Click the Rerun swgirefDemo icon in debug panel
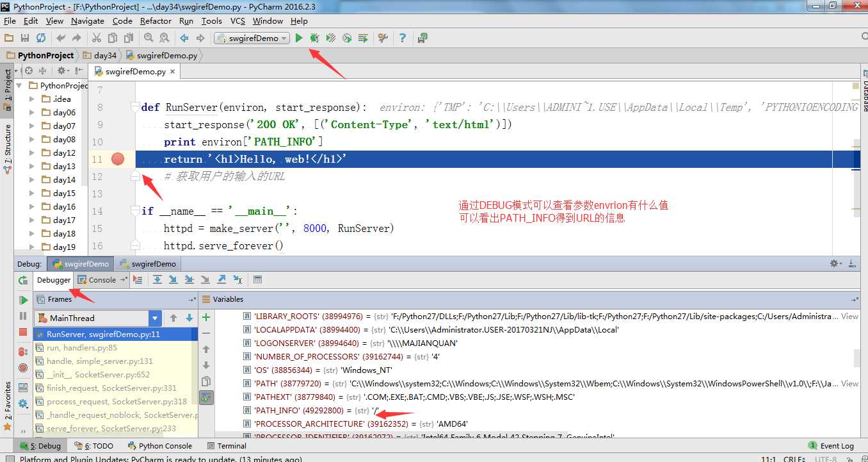868x462 pixels. click(x=23, y=281)
